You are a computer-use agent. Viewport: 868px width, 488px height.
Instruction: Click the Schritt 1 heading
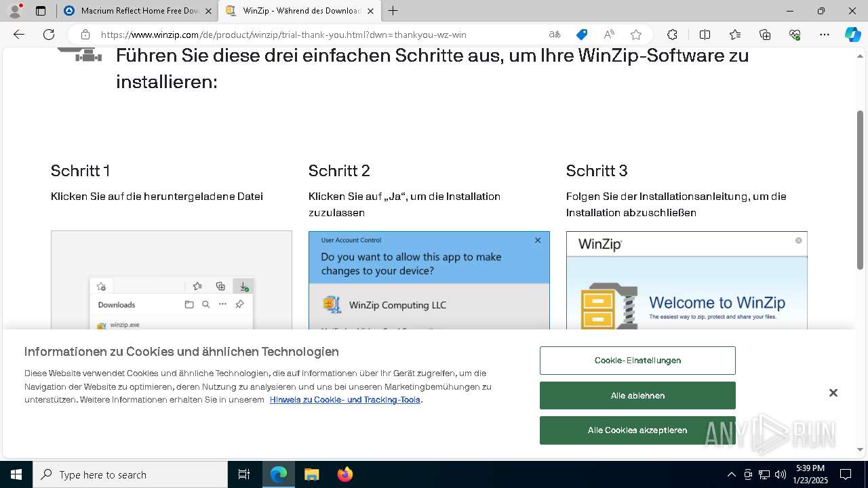point(81,171)
